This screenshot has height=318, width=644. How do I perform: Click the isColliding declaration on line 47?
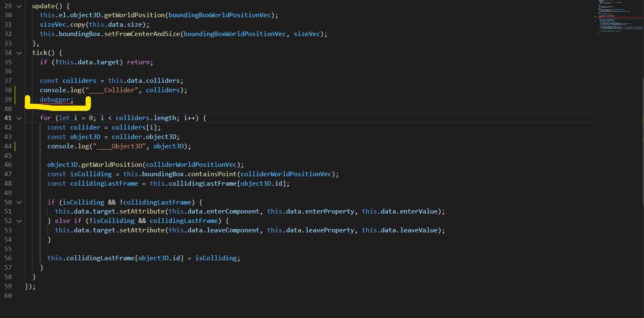point(91,174)
